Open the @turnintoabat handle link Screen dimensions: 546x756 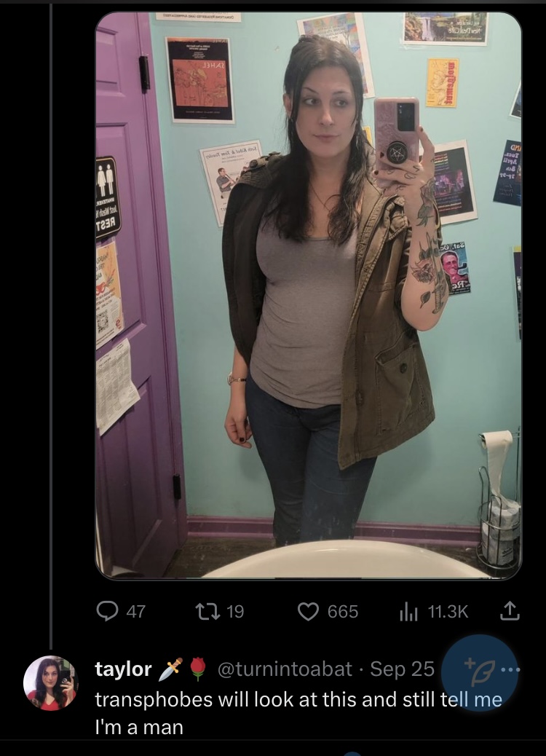285,669
